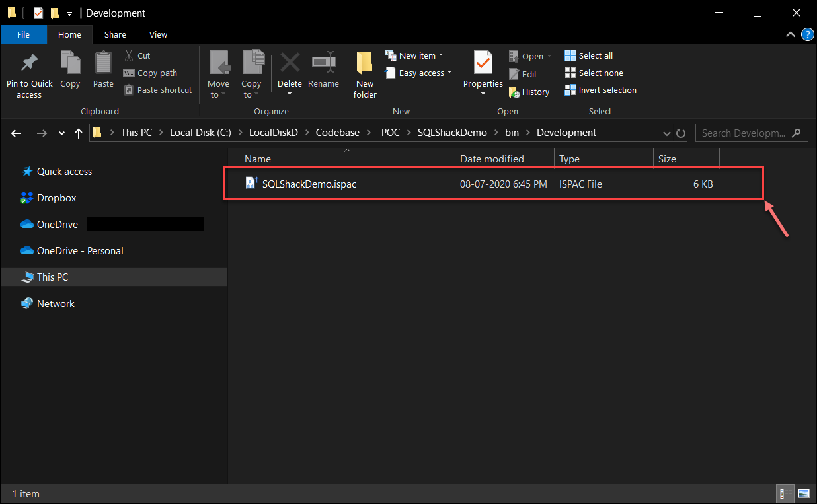Image resolution: width=817 pixels, height=504 pixels.
Task: Click Select all
Action: (589, 56)
